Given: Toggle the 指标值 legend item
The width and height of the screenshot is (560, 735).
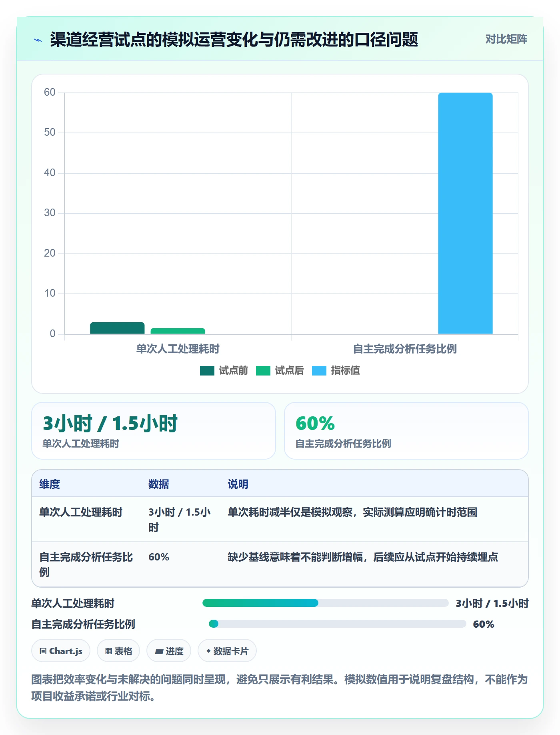Looking at the screenshot, I should (x=336, y=371).
